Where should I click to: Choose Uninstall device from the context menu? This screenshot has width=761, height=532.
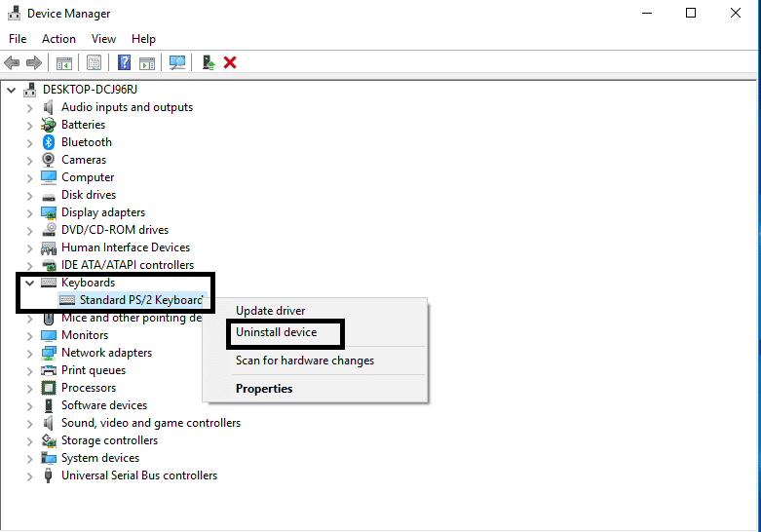[x=276, y=332]
